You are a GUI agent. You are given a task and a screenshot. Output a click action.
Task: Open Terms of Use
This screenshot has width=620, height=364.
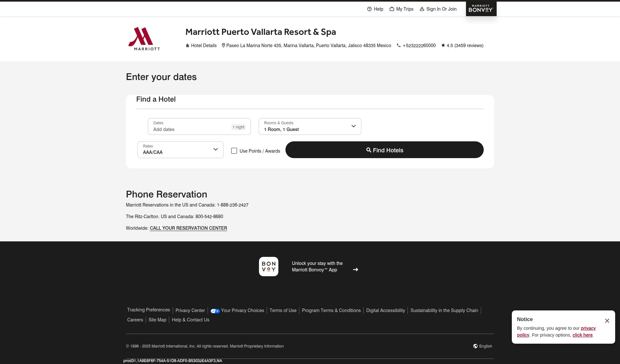283,310
